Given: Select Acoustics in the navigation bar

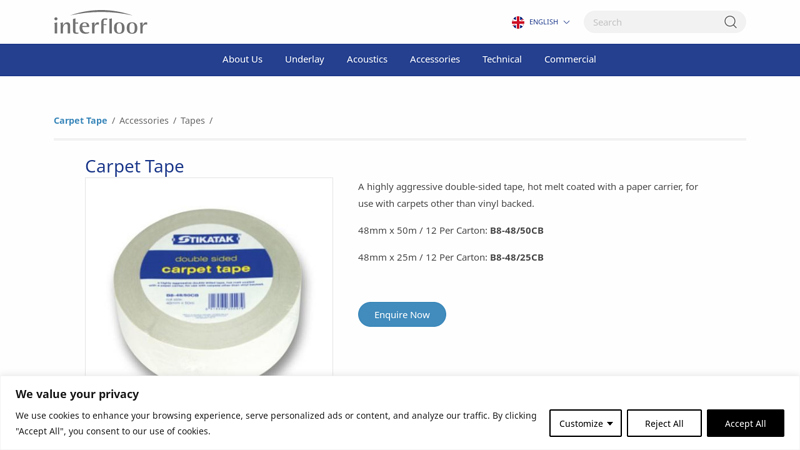Looking at the screenshot, I should click(367, 59).
